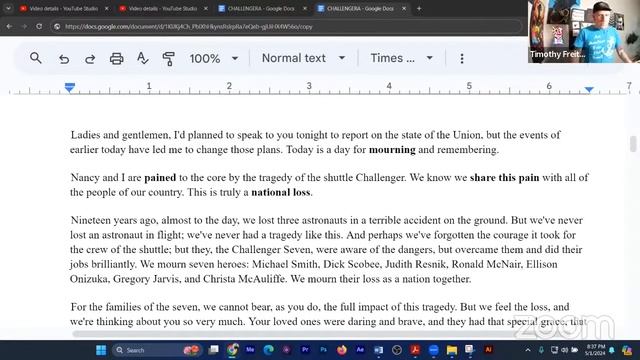Close the active CHALLENGERA Google Docs tab

pos(404,8)
